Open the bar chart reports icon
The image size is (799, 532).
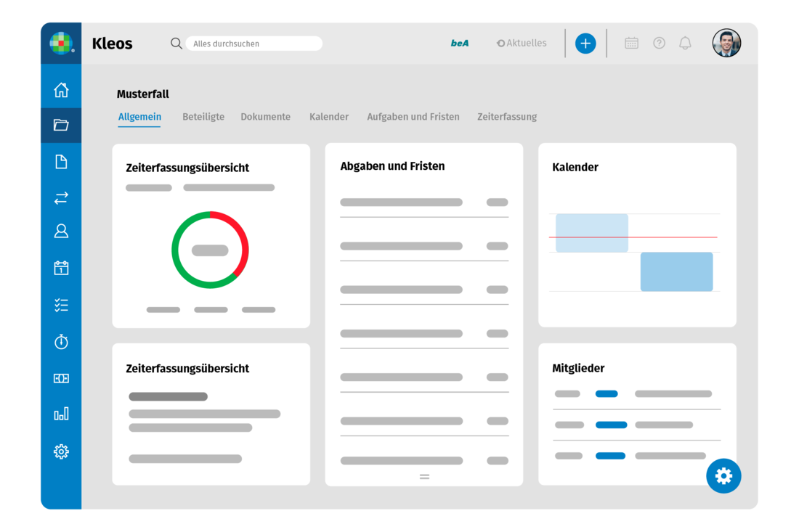pos(61,414)
